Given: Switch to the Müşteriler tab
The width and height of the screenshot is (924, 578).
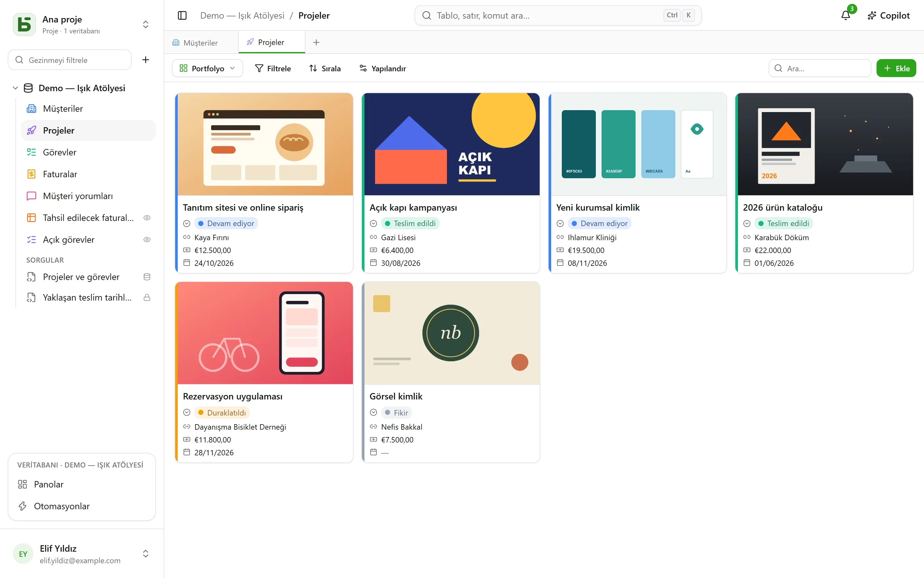Looking at the screenshot, I should (201, 42).
